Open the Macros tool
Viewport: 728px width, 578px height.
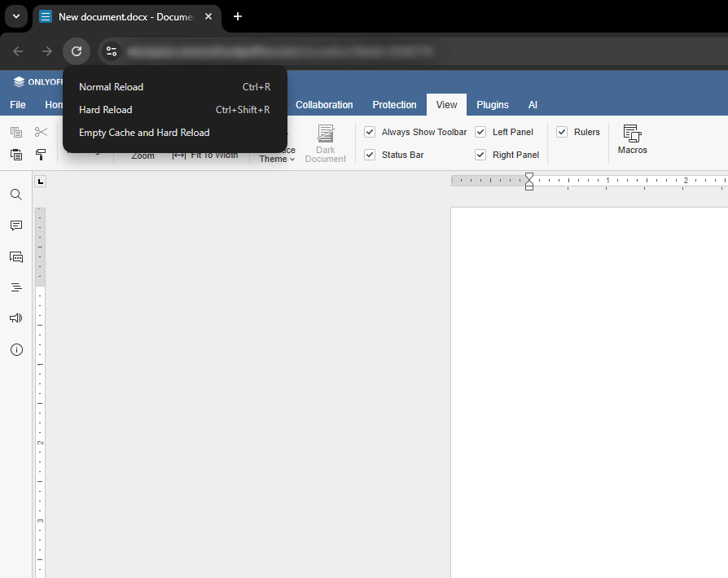click(632, 140)
